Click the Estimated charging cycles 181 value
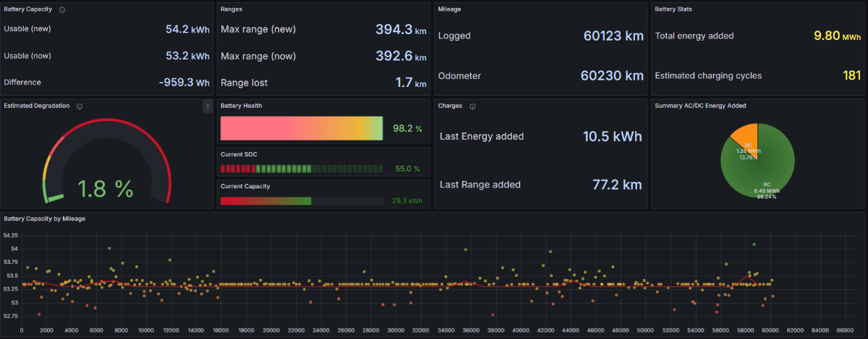868x339 pixels. point(851,75)
